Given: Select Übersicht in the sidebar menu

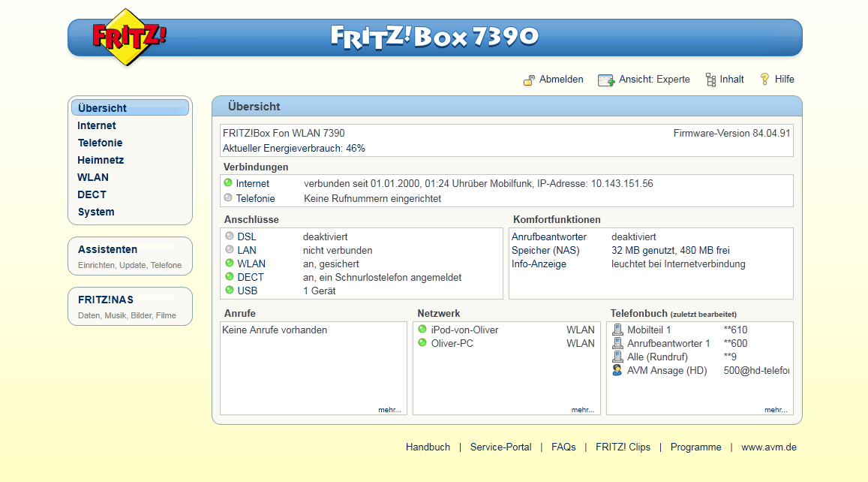Looking at the screenshot, I should pyautogui.click(x=130, y=108).
